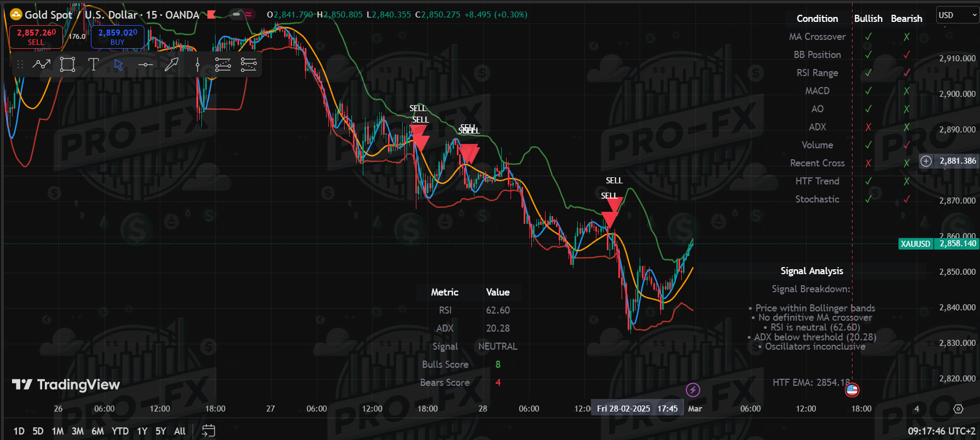Click the BUY 2,859.020 price button
Viewport: 980px width, 440px height.
point(118,37)
